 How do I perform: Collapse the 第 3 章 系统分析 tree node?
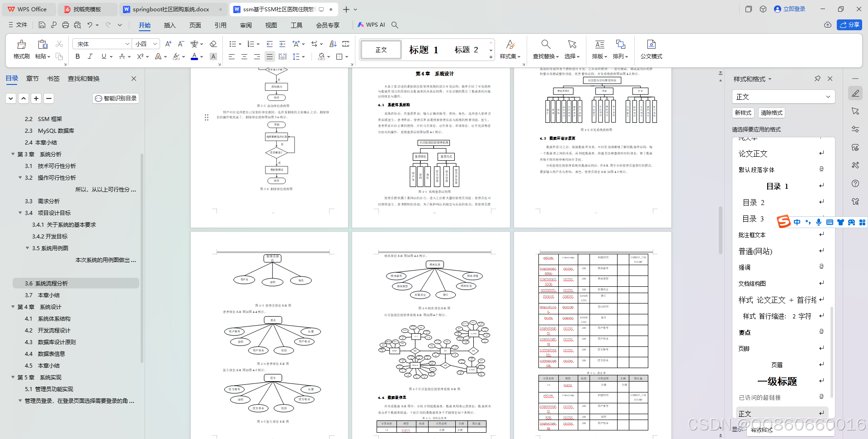tap(13, 154)
